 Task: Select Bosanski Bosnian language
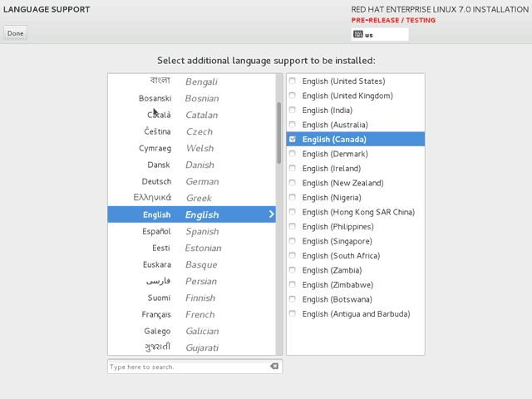192,98
